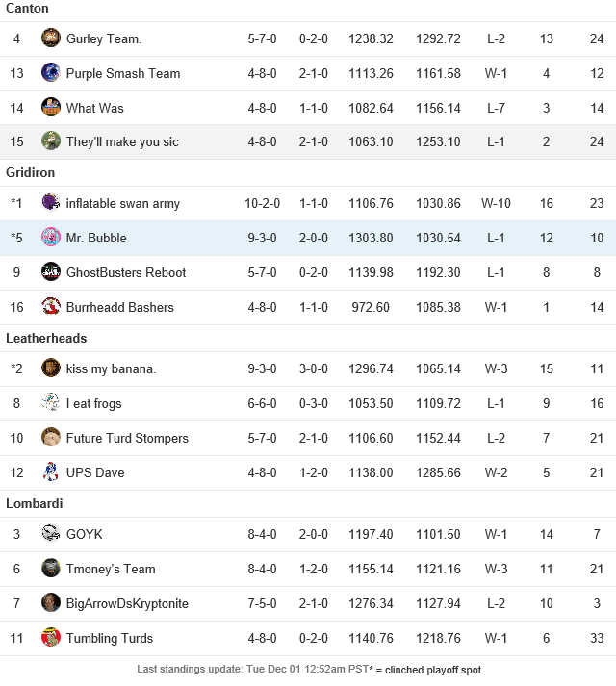Screen dimensions: 616x686
Task: Select the They'll make you sic row
Action: pos(308,141)
